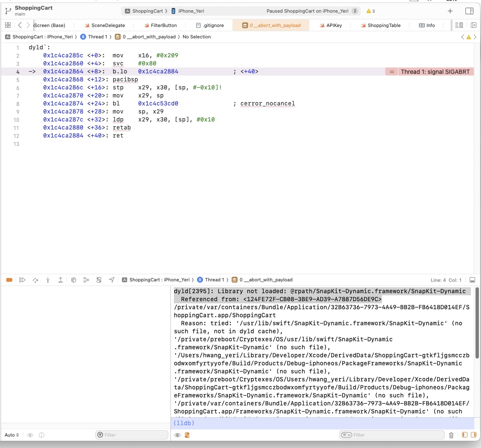Switch to FilterButton tab
The width and height of the screenshot is (481, 448).
tap(160, 25)
